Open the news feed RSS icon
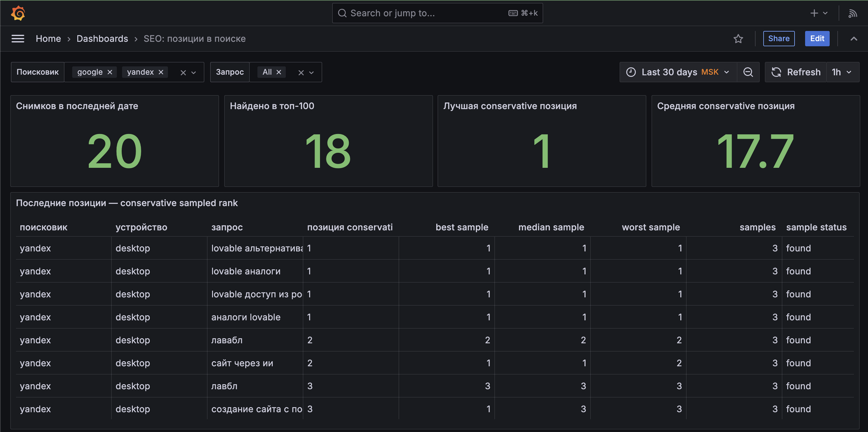The width and height of the screenshot is (868, 432). click(853, 13)
